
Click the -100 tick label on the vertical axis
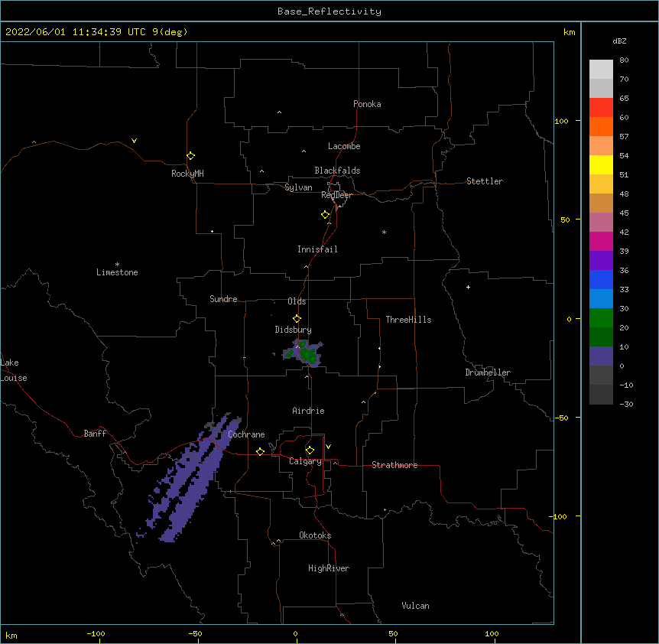coord(559,516)
